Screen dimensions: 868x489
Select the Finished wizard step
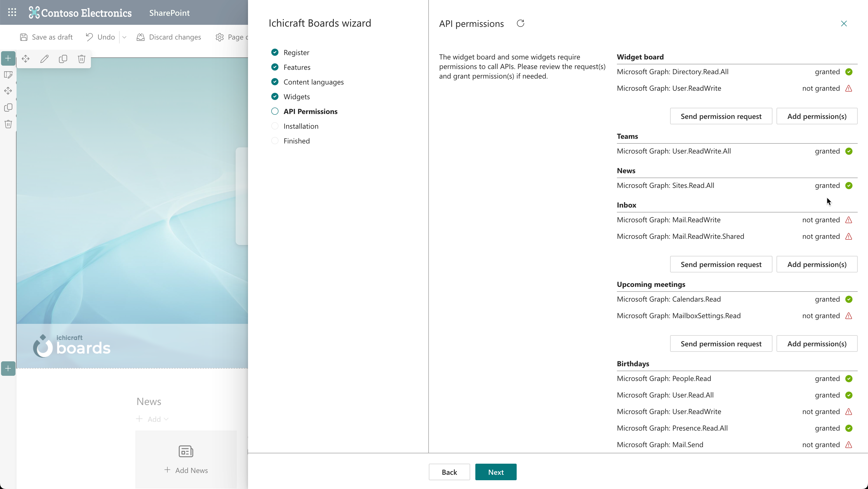pos(290,141)
